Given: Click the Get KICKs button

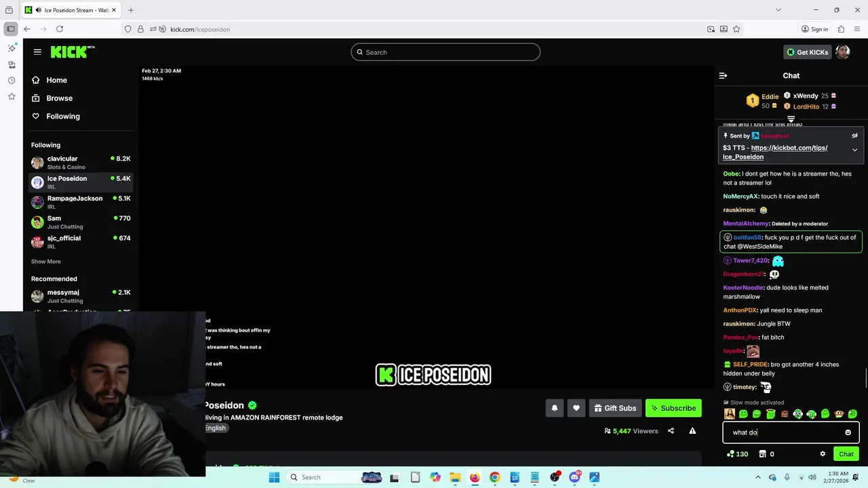Looking at the screenshot, I should click(x=807, y=52).
